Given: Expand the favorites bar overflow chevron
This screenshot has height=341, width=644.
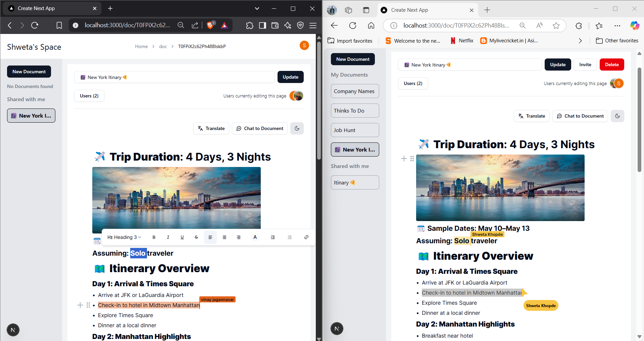Looking at the screenshot, I should tap(580, 41).
